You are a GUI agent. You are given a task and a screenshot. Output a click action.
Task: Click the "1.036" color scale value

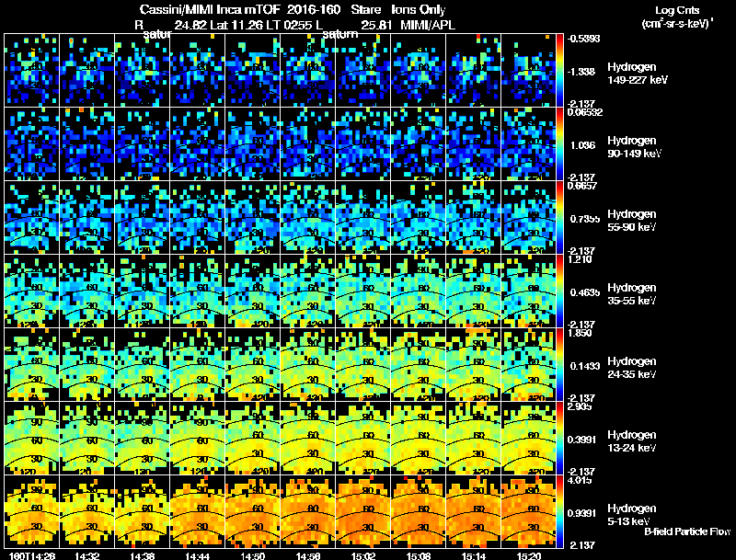(582, 145)
